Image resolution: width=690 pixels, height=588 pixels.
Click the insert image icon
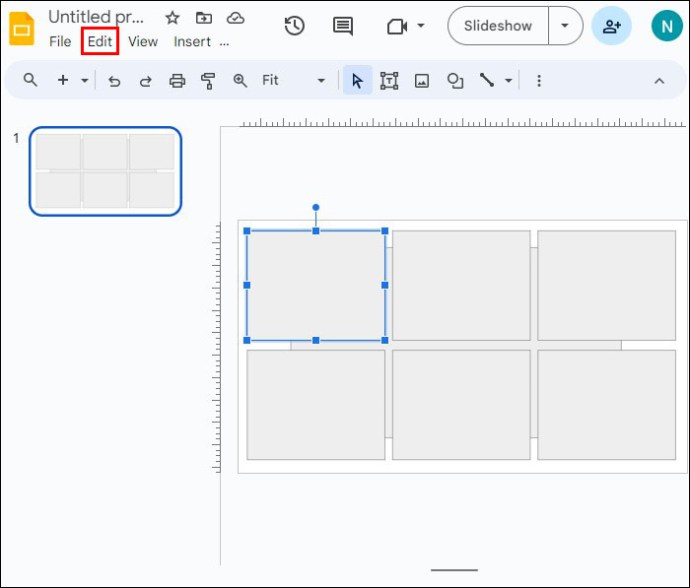coord(422,81)
